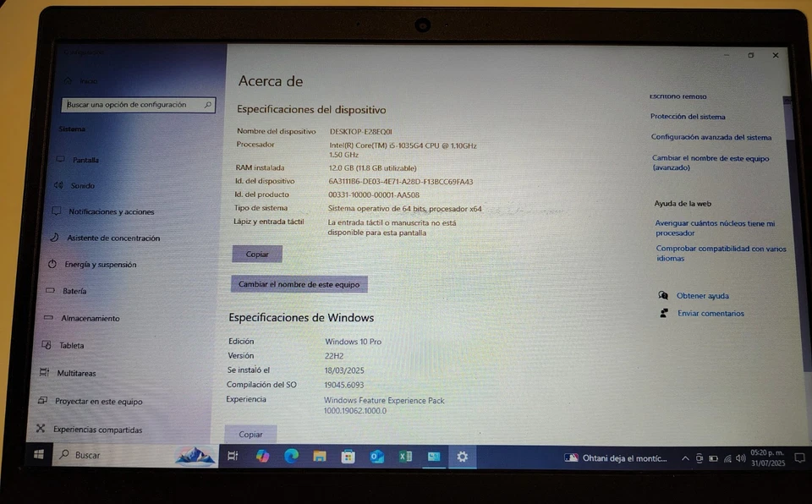Select Proyectar en este equipo
Viewport: 812px width, 504px height.
[x=98, y=402]
